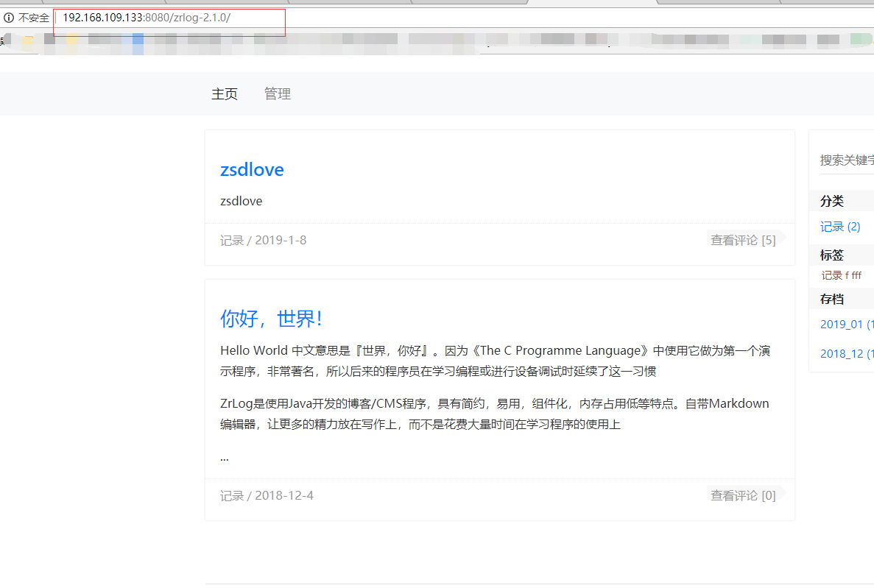
Task: View comments on the 你好，世界! post
Action: [x=743, y=495]
